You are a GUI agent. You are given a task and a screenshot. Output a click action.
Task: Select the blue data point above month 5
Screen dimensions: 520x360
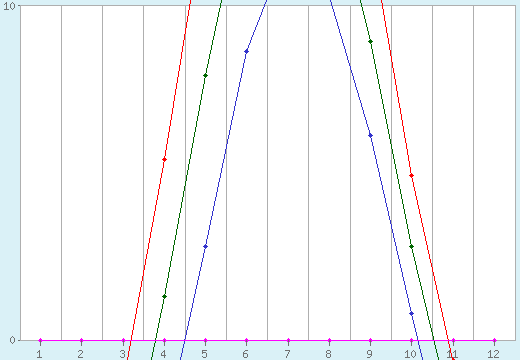pyautogui.click(x=205, y=247)
